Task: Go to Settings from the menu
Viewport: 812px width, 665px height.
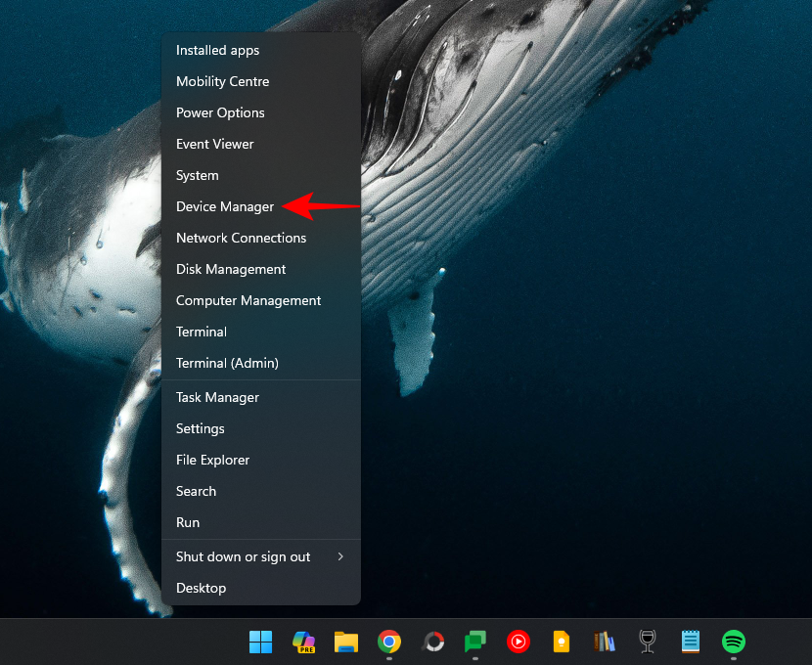Action: pos(200,428)
